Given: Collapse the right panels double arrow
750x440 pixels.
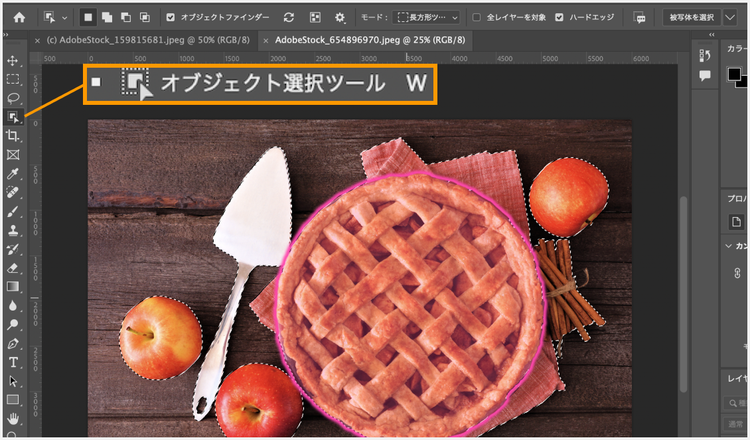Looking at the screenshot, I should pos(712,35).
